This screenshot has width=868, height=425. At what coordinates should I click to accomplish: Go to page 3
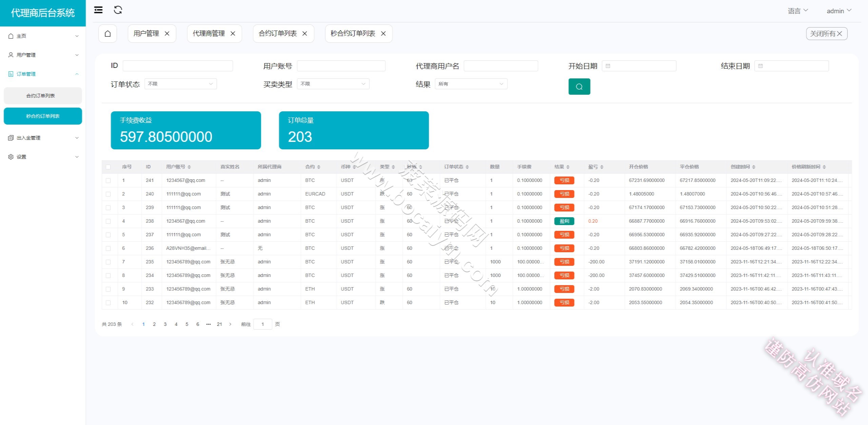tap(165, 324)
